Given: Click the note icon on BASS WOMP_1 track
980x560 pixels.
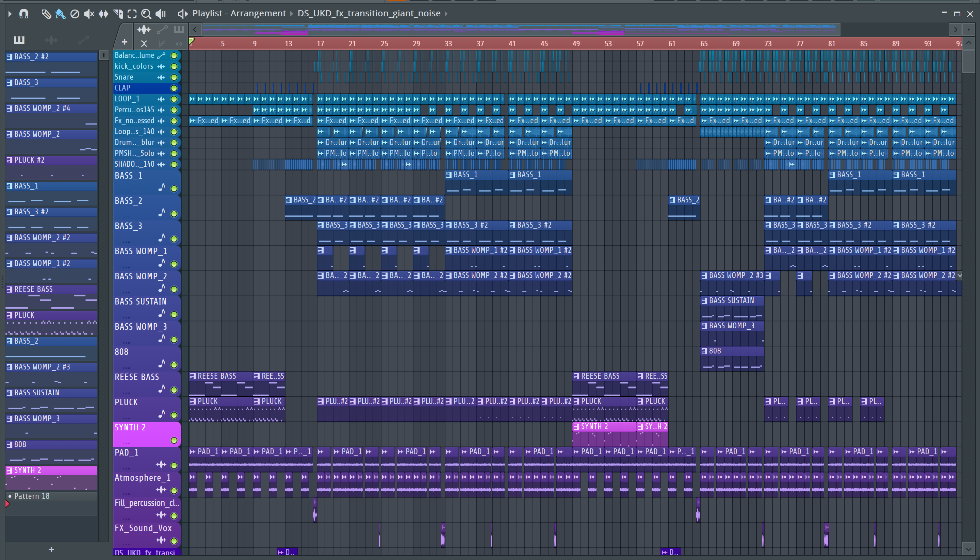Looking at the screenshot, I should 162,263.
